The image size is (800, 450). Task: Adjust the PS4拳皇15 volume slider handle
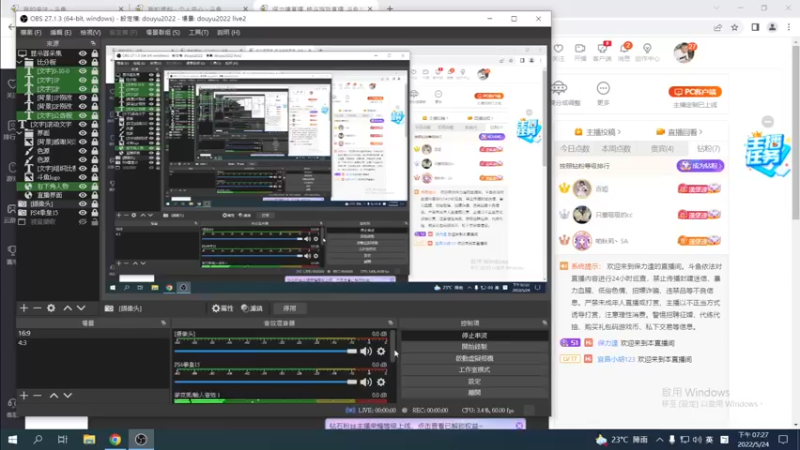352,382
